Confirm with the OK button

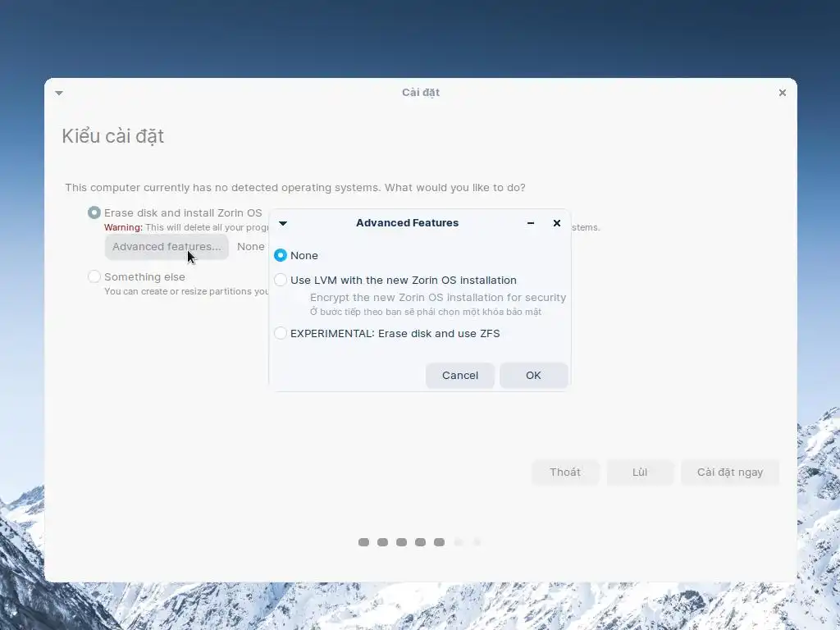533,376
